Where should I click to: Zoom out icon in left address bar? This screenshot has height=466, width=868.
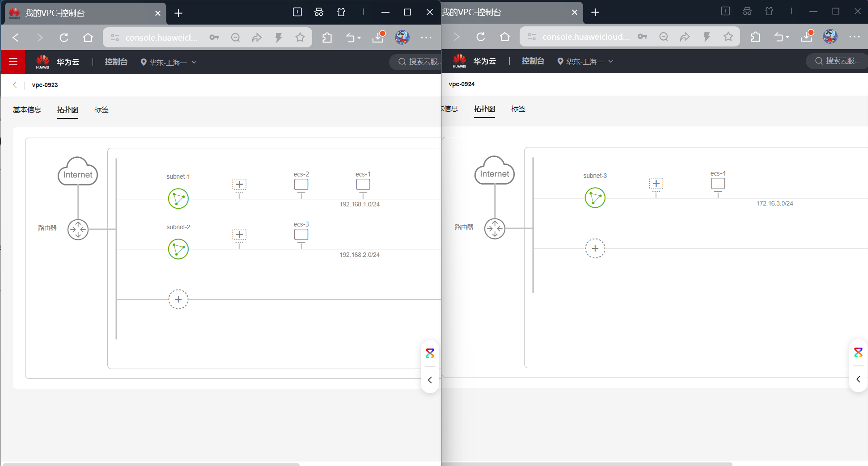coord(235,38)
